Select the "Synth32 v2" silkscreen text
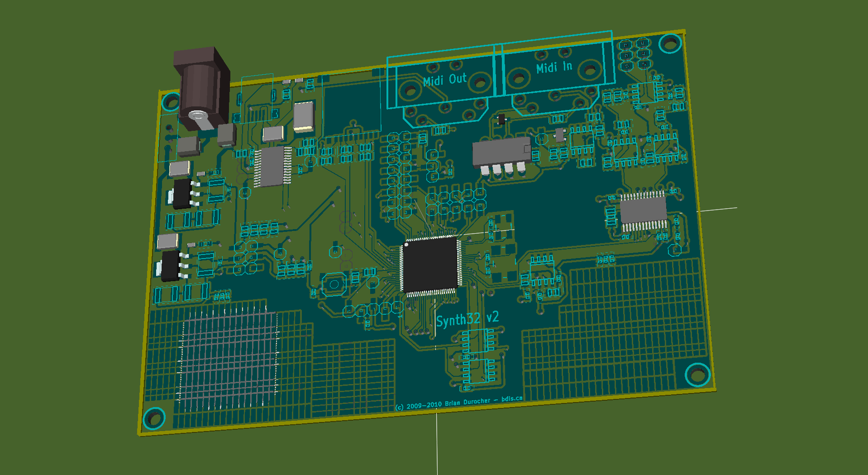This screenshot has height=475, width=868. 467,319
